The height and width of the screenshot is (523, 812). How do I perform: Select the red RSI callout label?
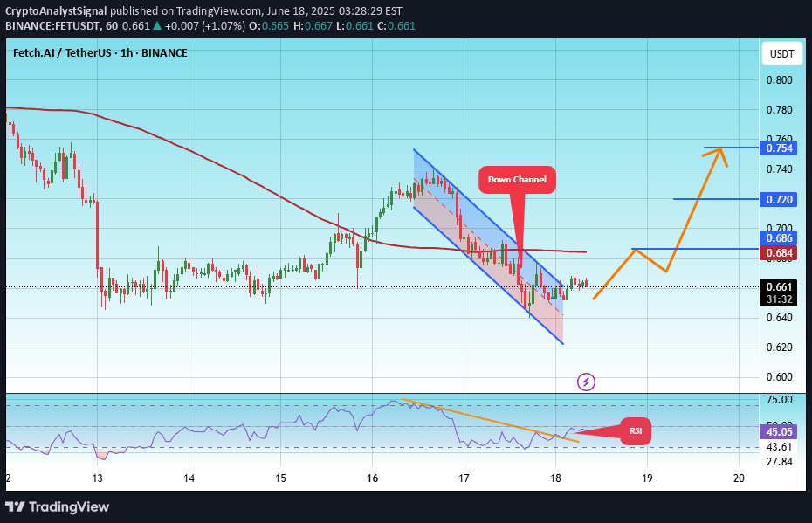click(x=636, y=430)
